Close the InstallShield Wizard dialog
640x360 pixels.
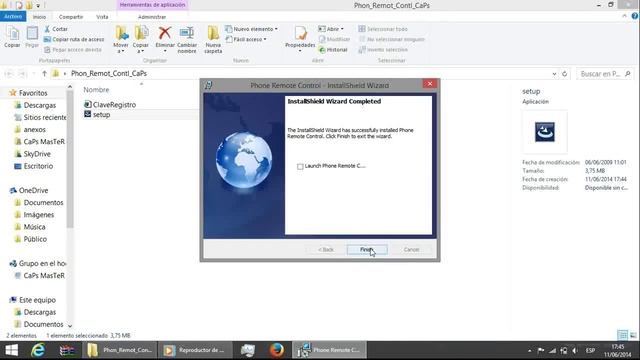click(x=430, y=84)
